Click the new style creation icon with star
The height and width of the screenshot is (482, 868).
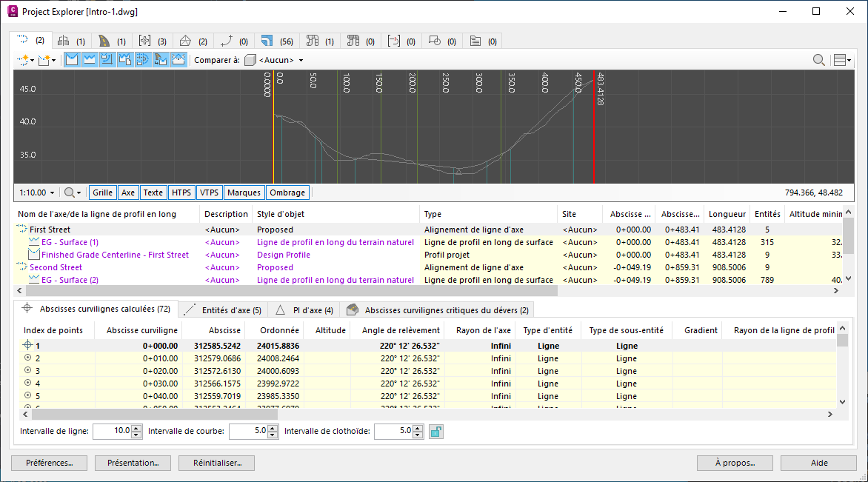(22, 60)
